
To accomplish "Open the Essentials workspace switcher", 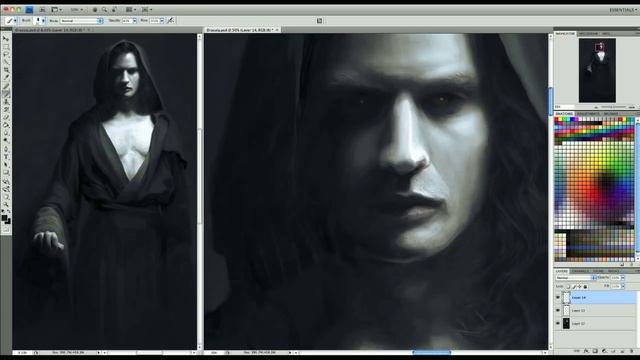I will tap(624, 10).
